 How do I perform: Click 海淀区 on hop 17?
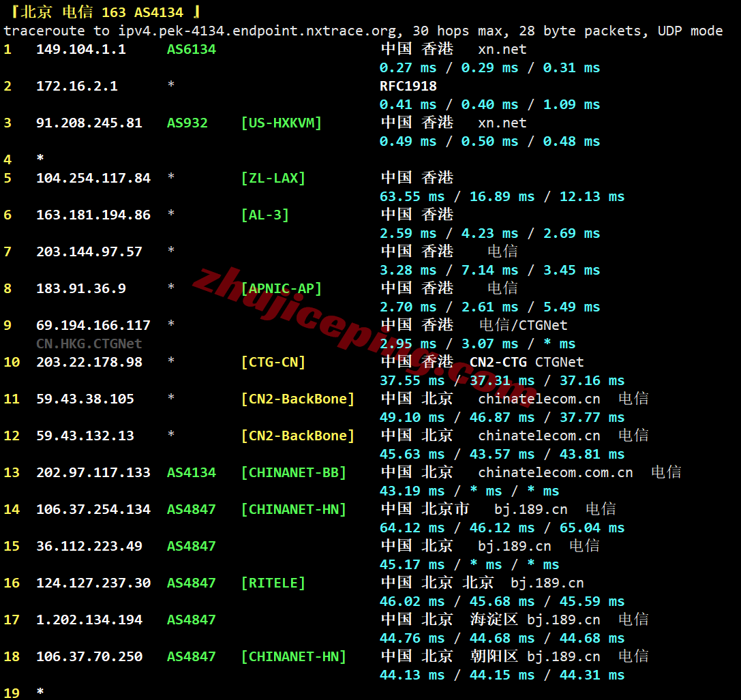pyautogui.click(x=494, y=620)
